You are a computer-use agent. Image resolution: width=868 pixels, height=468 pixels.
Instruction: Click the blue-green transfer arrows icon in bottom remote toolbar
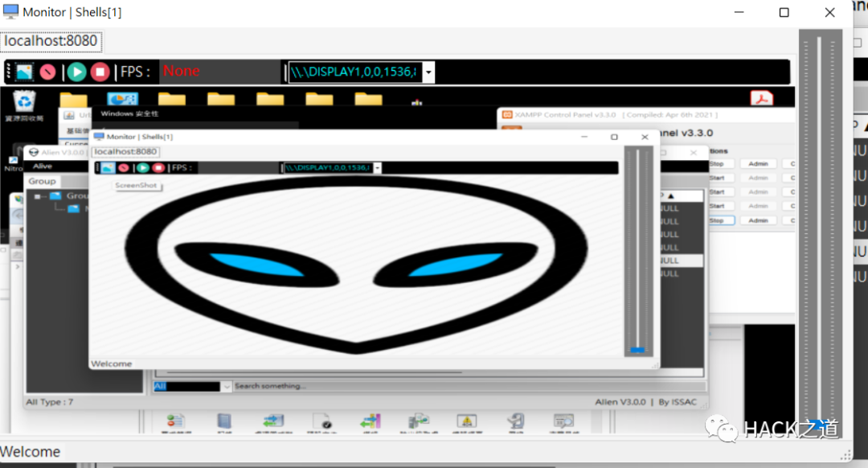273,422
